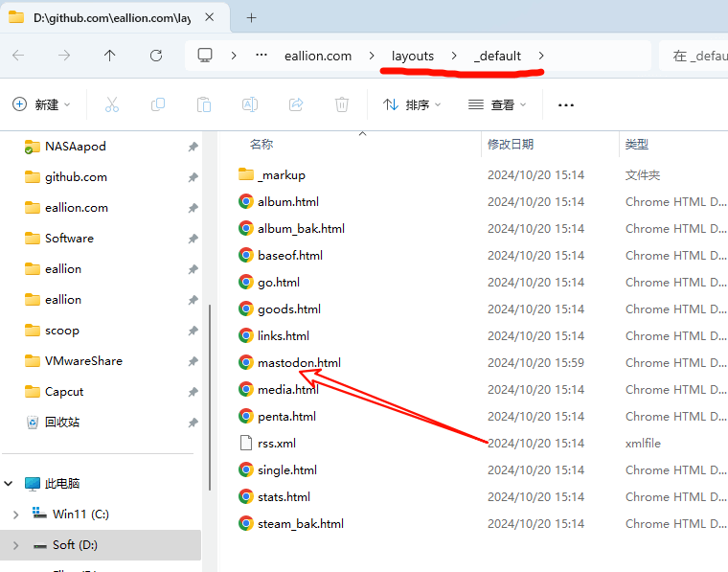The image size is (728, 572).
Task: Select the links.html file
Action: pyautogui.click(x=284, y=335)
